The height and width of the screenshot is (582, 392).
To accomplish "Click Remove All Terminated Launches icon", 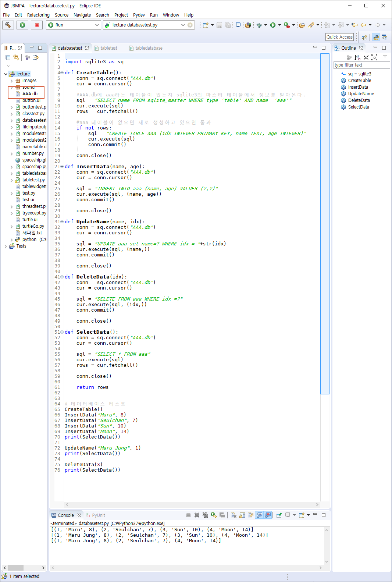I will [x=205, y=515].
